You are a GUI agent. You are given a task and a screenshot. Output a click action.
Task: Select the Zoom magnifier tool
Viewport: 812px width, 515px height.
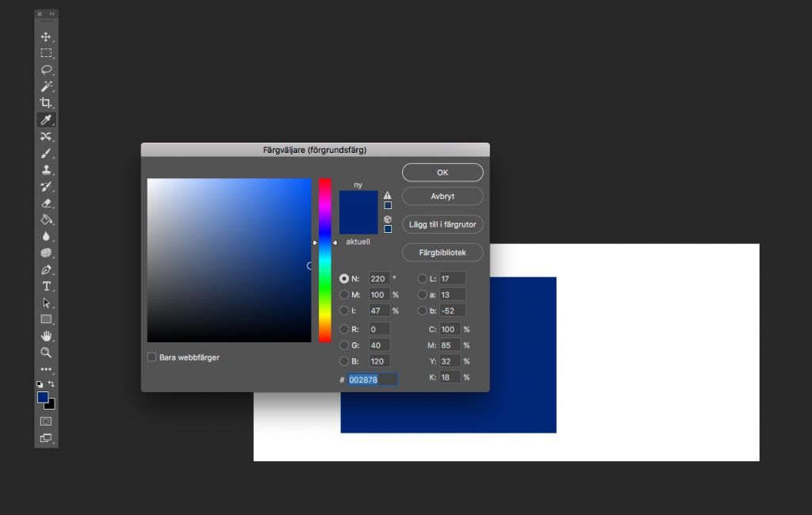pos(46,353)
